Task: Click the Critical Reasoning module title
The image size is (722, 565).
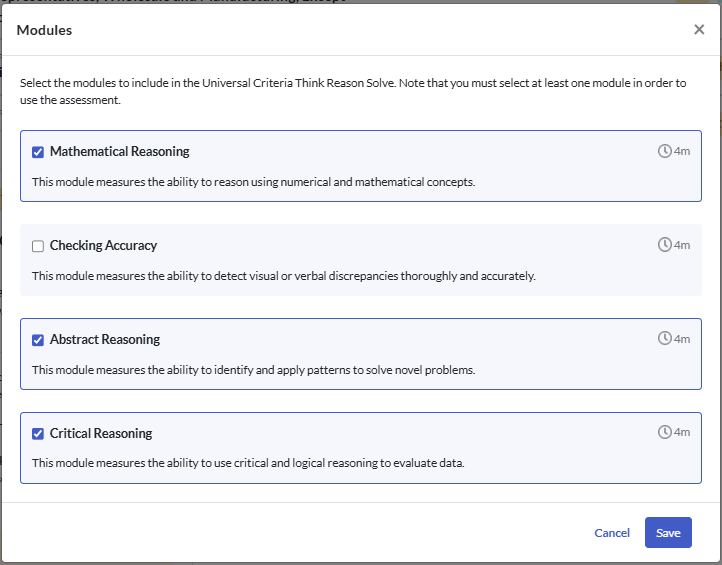Action: pyautogui.click(x=101, y=434)
